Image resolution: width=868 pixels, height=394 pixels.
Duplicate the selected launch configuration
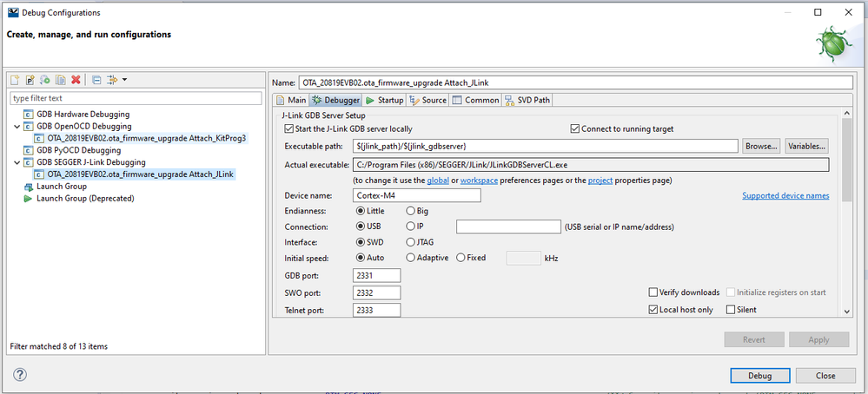60,80
